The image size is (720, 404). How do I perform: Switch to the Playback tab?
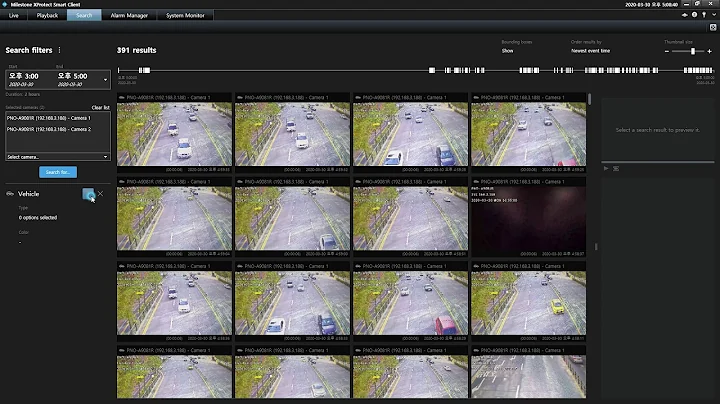[x=47, y=15]
